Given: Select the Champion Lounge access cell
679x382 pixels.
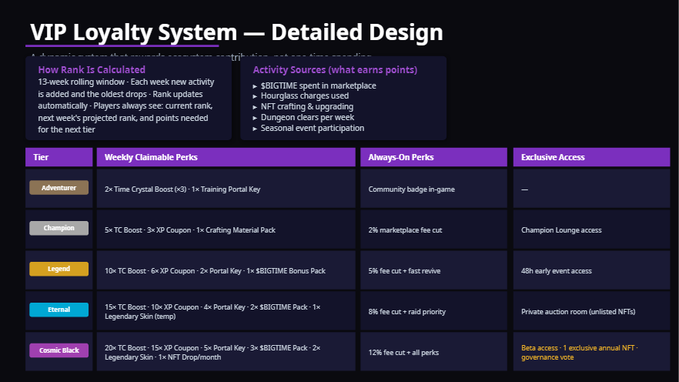Looking at the screenshot, I should (592, 230).
